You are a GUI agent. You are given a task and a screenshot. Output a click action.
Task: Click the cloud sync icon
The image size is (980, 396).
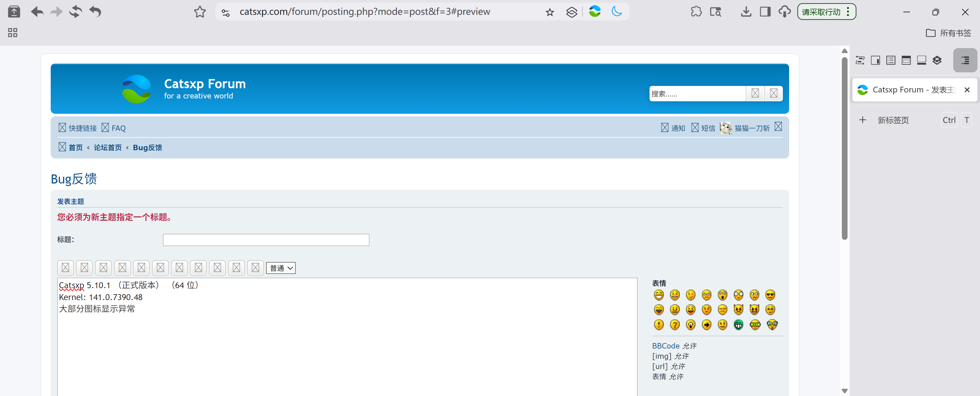pos(784,12)
